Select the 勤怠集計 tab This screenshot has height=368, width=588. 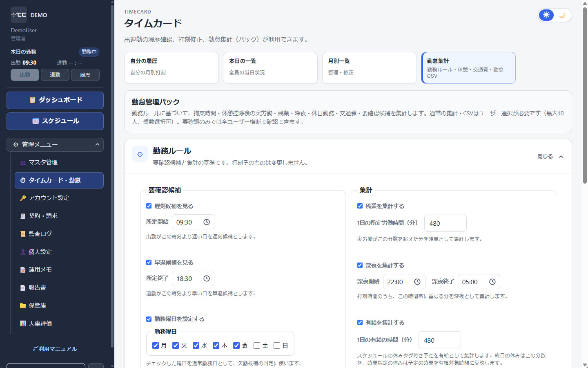pyautogui.click(x=468, y=68)
